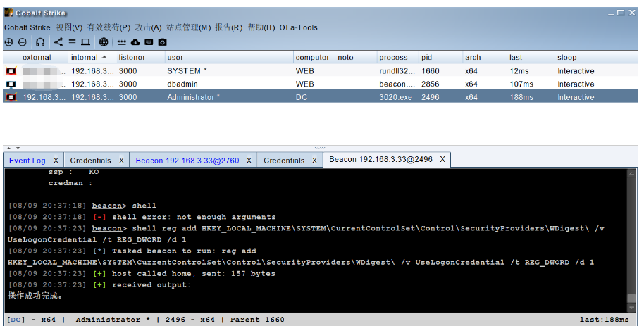Open the listeners headphones icon
Screen dimensions: 644x326
click(x=40, y=42)
